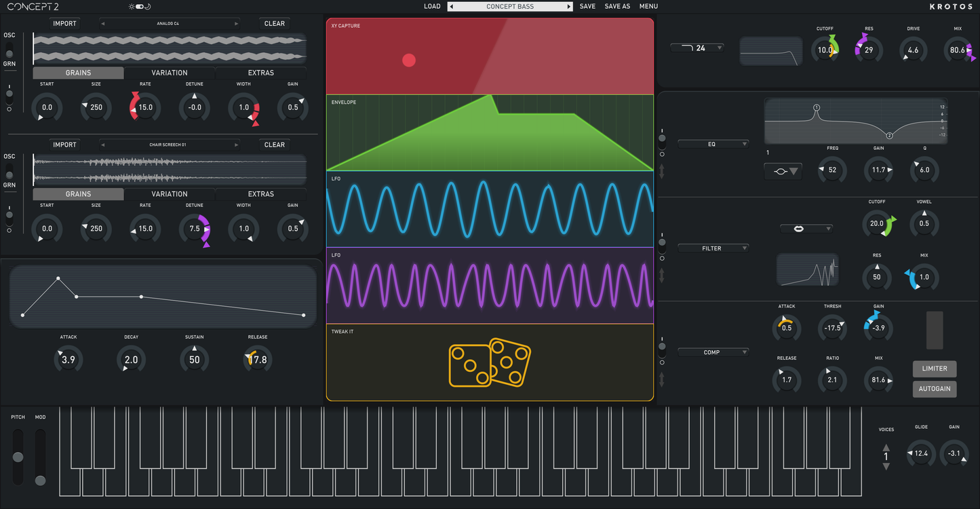Viewport: 980px width, 509px height.
Task: Click the voices stepper down arrow
Action: click(886, 466)
